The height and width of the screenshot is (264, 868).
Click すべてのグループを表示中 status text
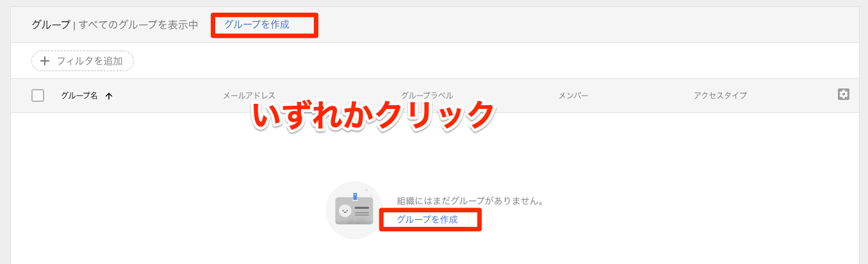(x=138, y=25)
